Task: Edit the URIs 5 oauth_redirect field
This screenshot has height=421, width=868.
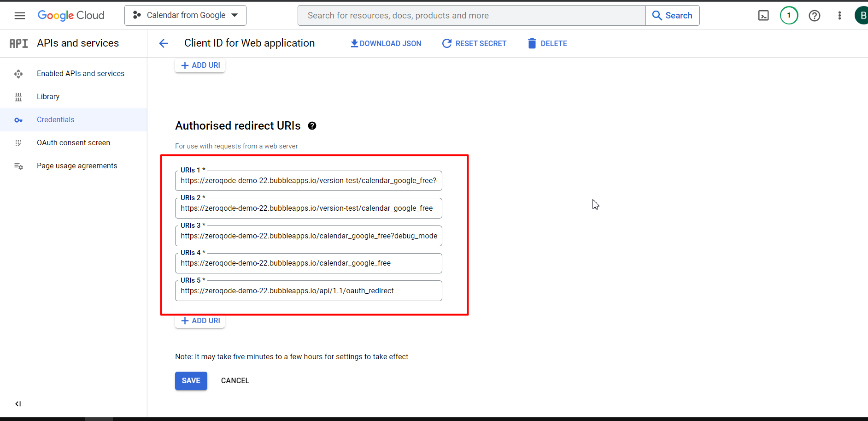Action: (309, 291)
